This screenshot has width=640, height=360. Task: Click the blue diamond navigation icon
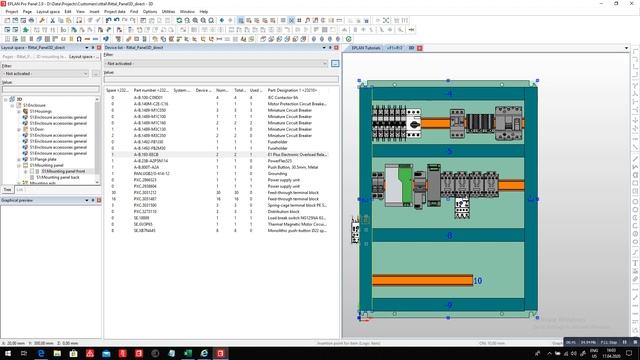[222, 20]
